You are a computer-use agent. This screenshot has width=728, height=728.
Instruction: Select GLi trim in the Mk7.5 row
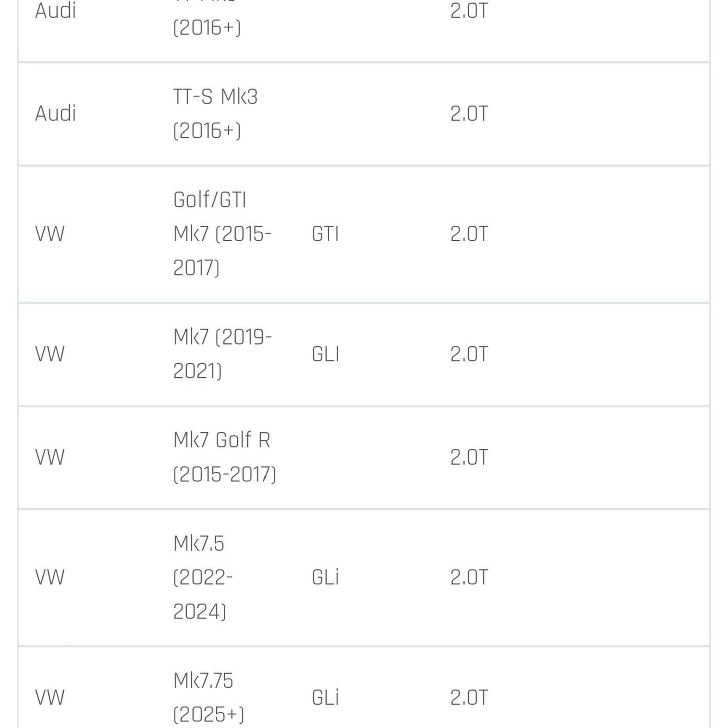click(x=325, y=577)
